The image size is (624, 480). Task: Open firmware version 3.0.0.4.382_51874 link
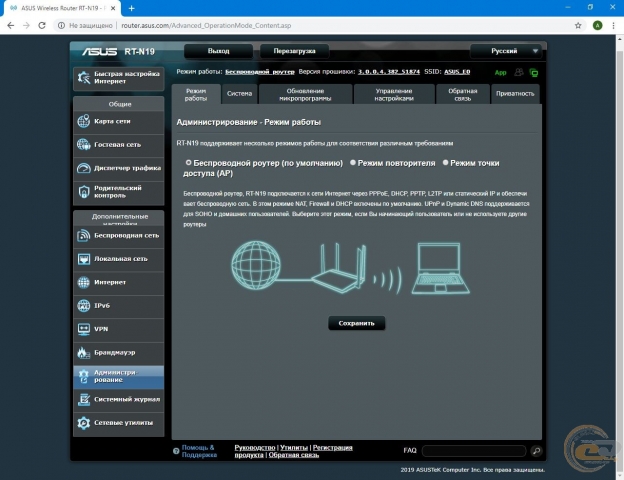(389, 72)
